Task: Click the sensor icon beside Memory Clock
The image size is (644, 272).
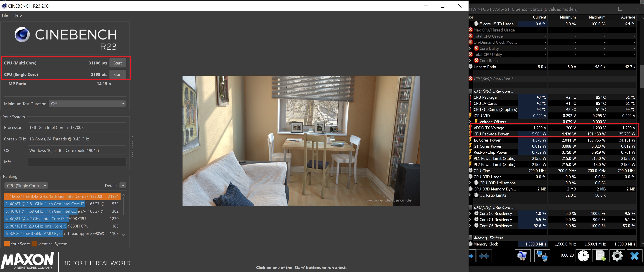Action: point(471,244)
